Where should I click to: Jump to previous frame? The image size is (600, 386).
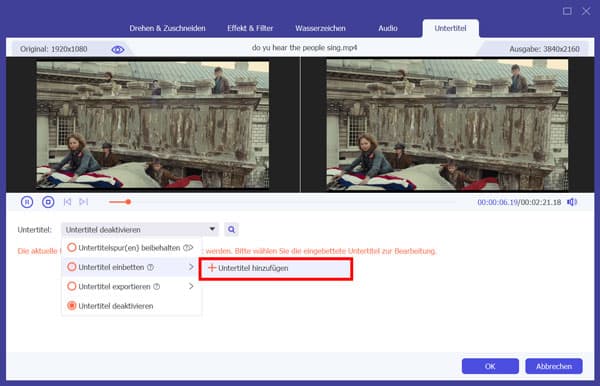pos(67,202)
